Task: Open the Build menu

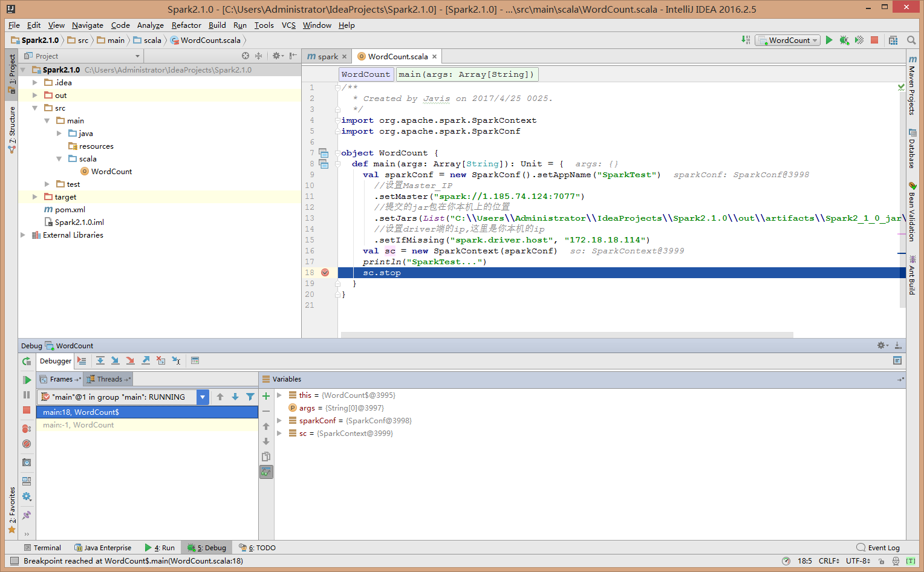Action: tap(217, 25)
